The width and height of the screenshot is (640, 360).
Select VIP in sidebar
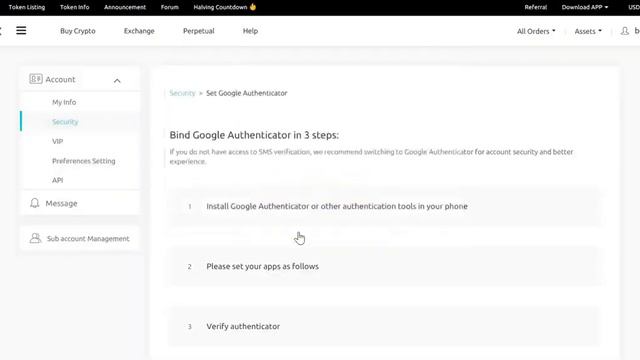[58, 141]
